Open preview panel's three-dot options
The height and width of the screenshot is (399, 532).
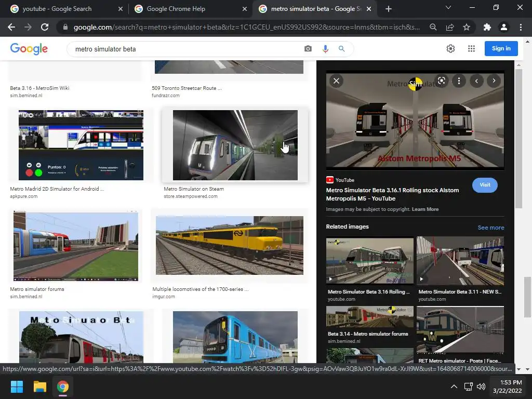click(459, 81)
